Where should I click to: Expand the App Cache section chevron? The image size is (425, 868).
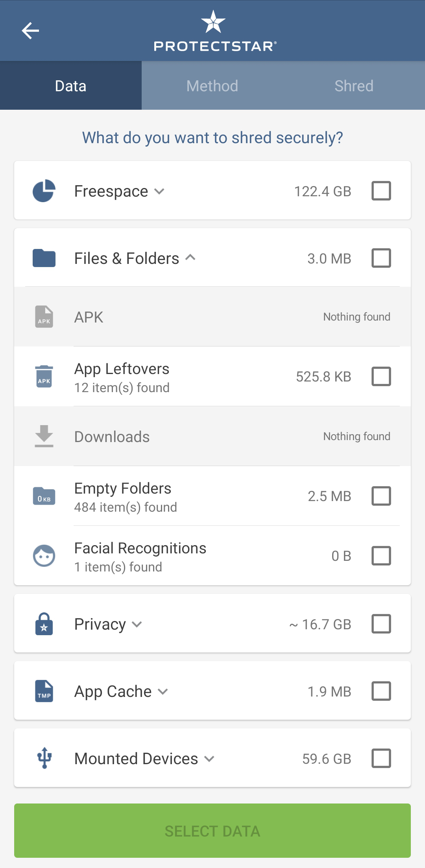click(163, 692)
